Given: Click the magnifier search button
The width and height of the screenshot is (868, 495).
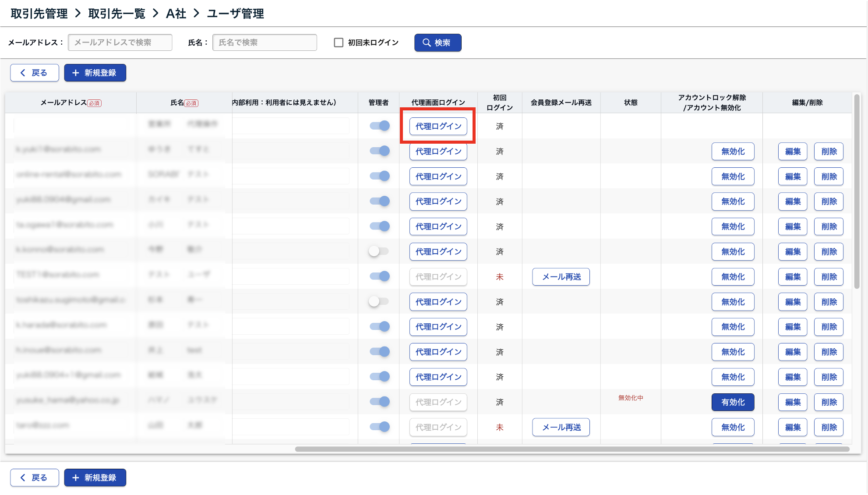Looking at the screenshot, I should click(x=438, y=42).
